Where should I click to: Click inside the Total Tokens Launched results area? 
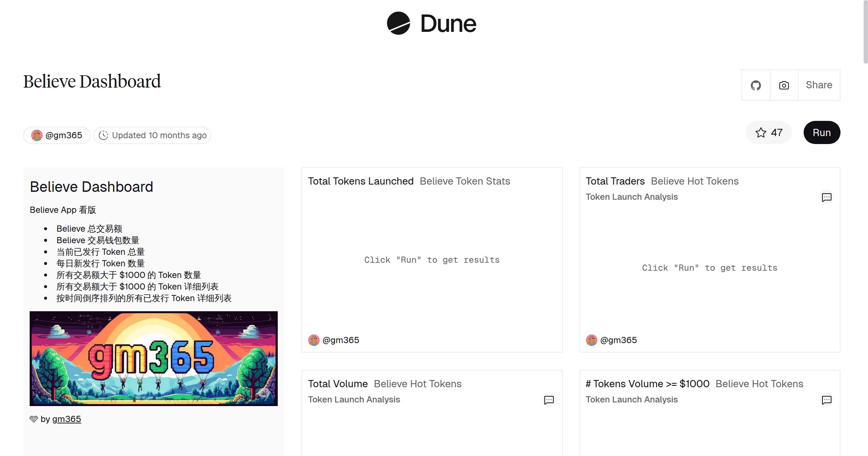click(431, 260)
